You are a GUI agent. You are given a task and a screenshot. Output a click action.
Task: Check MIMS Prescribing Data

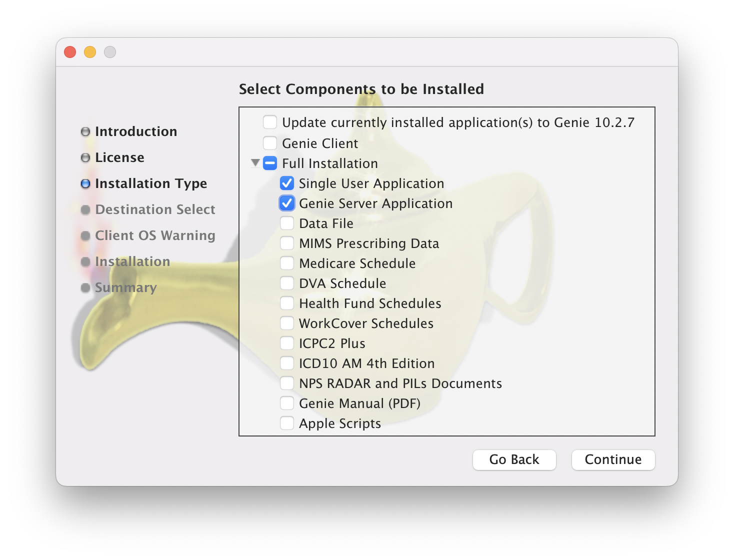click(287, 243)
